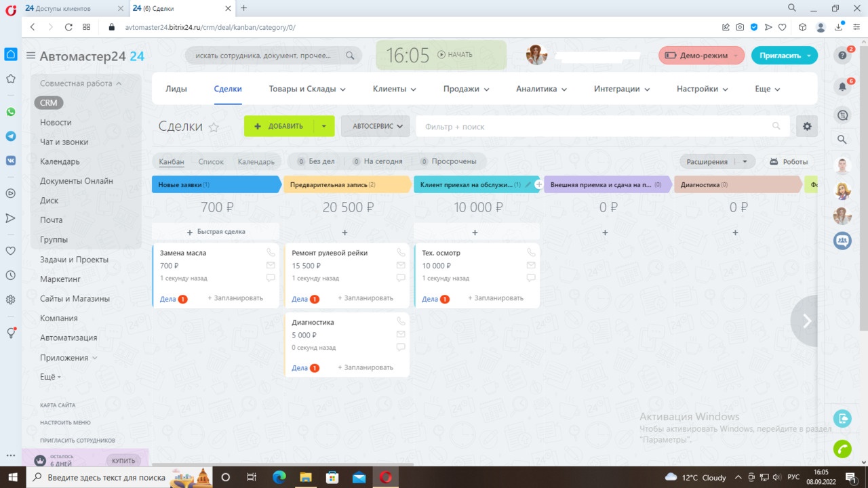Open the help question mark icon
Screen dimensions: 868x488
(x=842, y=56)
